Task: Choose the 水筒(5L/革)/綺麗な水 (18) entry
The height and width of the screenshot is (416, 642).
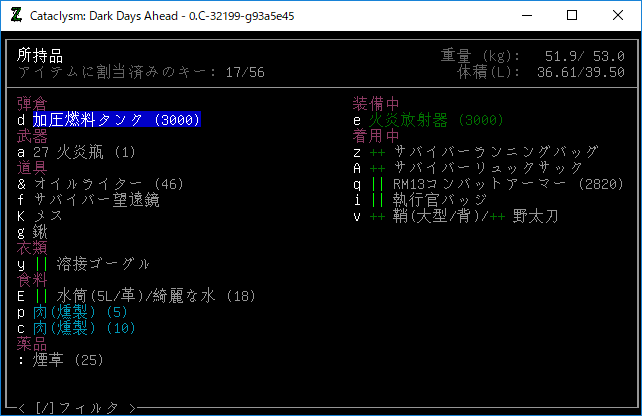Action: click(145, 296)
